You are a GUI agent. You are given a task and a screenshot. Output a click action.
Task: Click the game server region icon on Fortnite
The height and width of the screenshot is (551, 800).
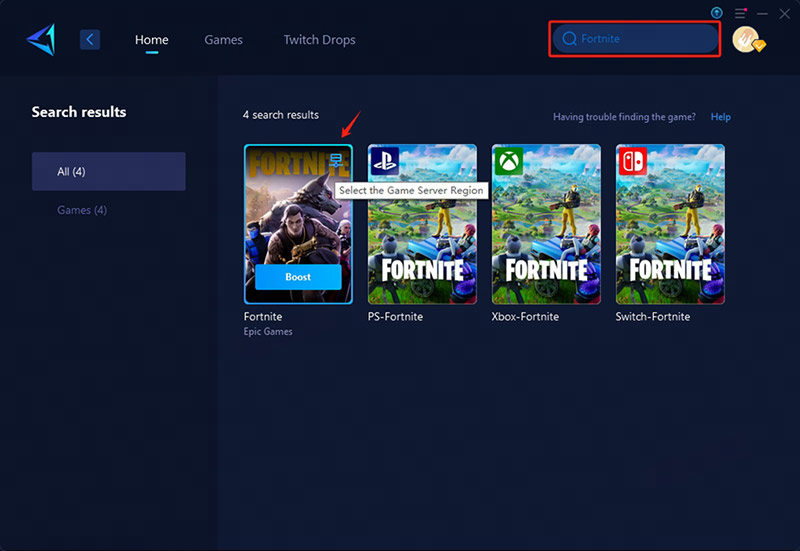pos(336,160)
